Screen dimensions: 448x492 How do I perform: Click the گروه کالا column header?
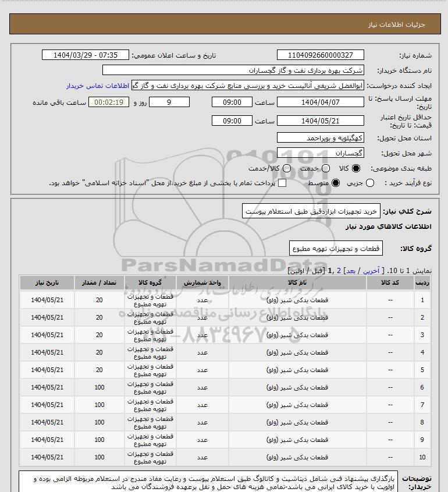(x=150, y=283)
